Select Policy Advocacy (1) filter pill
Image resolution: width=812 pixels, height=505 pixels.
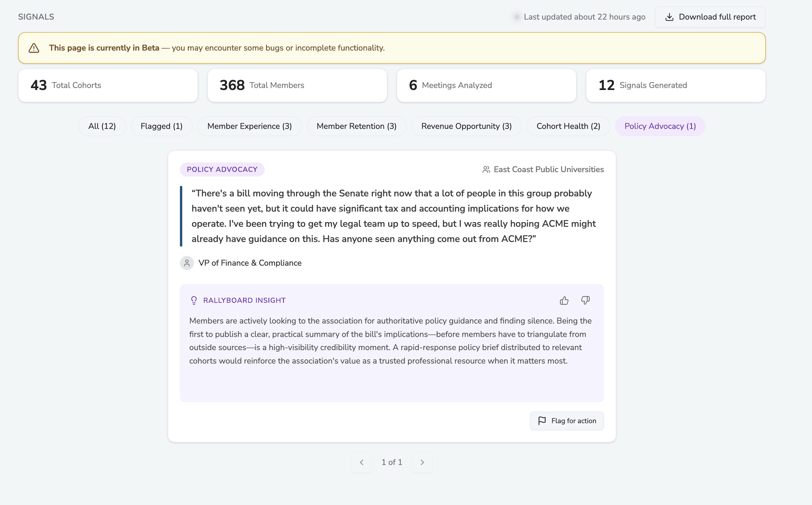pyautogui.click(x=660, y=126)
